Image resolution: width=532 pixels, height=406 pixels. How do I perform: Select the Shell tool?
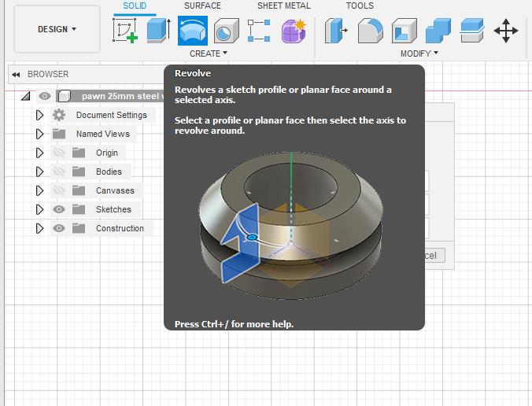pyautogui.click(x=404, y=31)
